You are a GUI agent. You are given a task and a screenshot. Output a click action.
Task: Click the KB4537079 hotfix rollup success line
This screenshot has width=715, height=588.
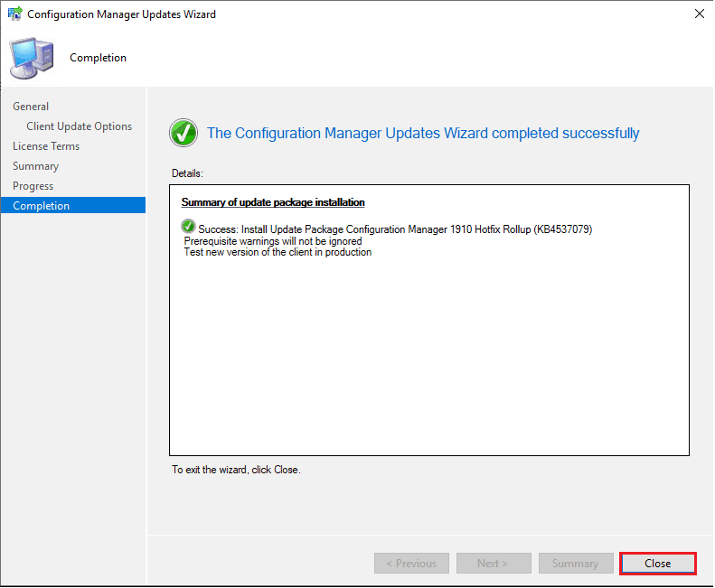pos(395,229)
